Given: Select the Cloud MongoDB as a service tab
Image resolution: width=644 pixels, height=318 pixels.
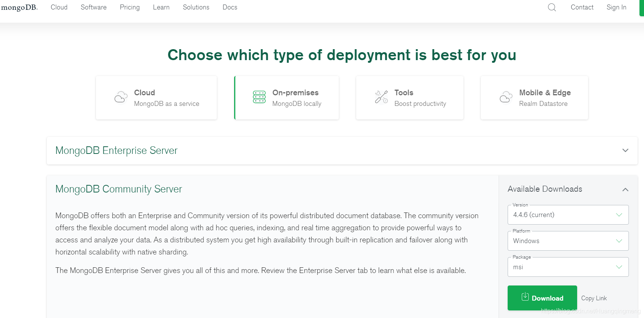Looking at the screenshot, I should [156, 98].
